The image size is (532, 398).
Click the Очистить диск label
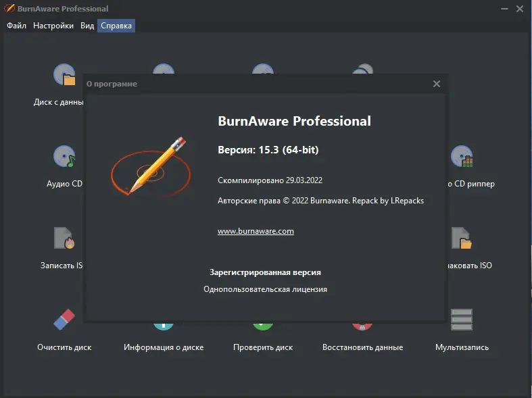[64, 347]
